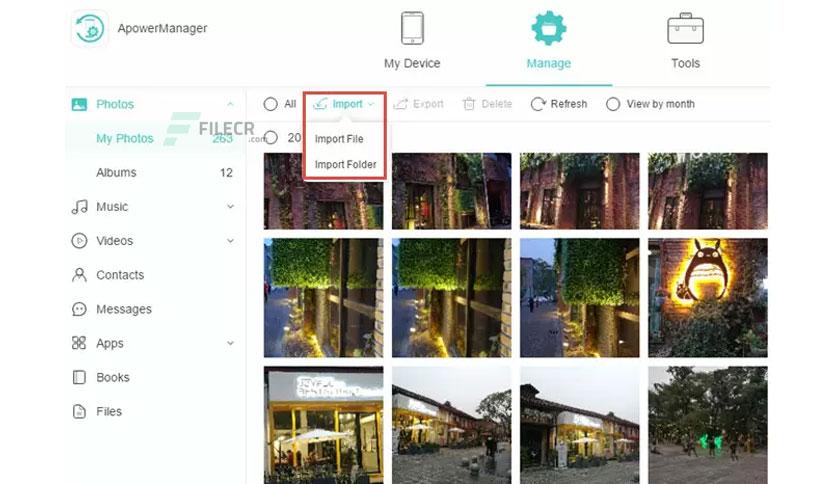This screenshot has width=836, height=484.
Task: Expand the Music section chevron
Action: point(230,207)
